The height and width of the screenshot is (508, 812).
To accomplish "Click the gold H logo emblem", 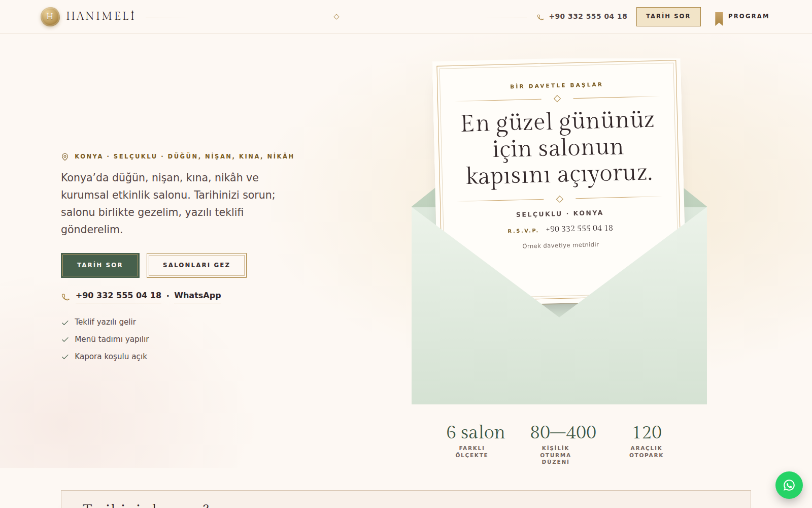I will (50, 16).
